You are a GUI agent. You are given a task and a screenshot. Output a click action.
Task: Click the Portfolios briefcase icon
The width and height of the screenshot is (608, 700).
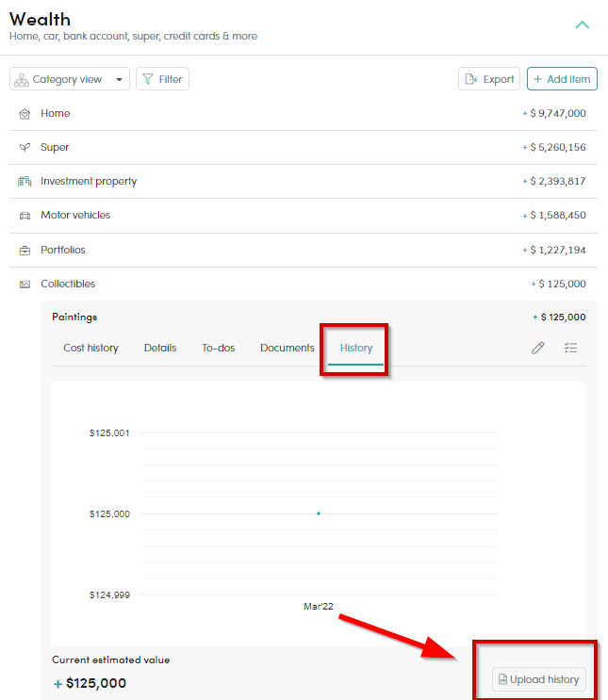pos(25,251)
